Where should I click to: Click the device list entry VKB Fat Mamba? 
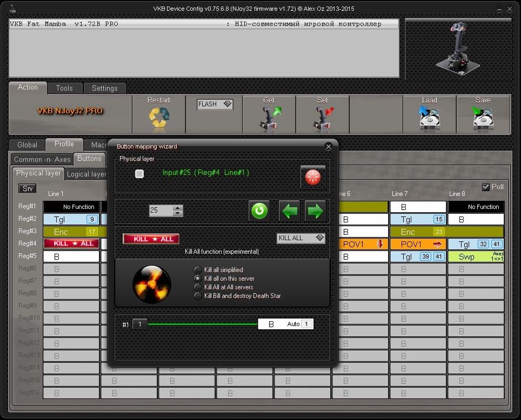tap(204, 24)
